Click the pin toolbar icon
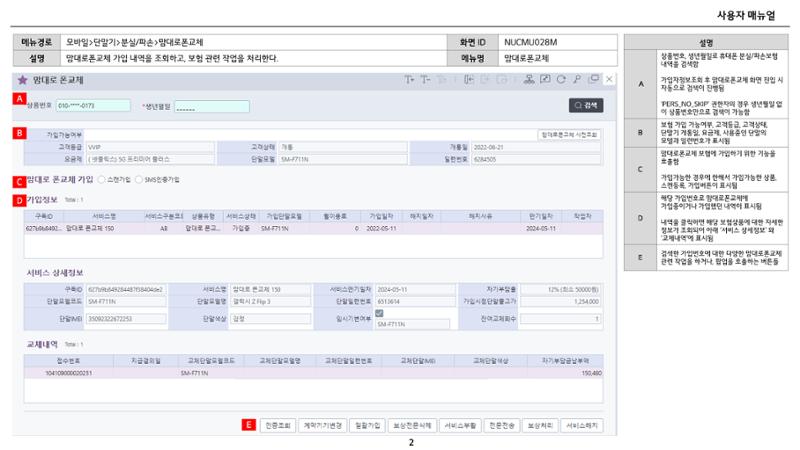 coord(577,79)
